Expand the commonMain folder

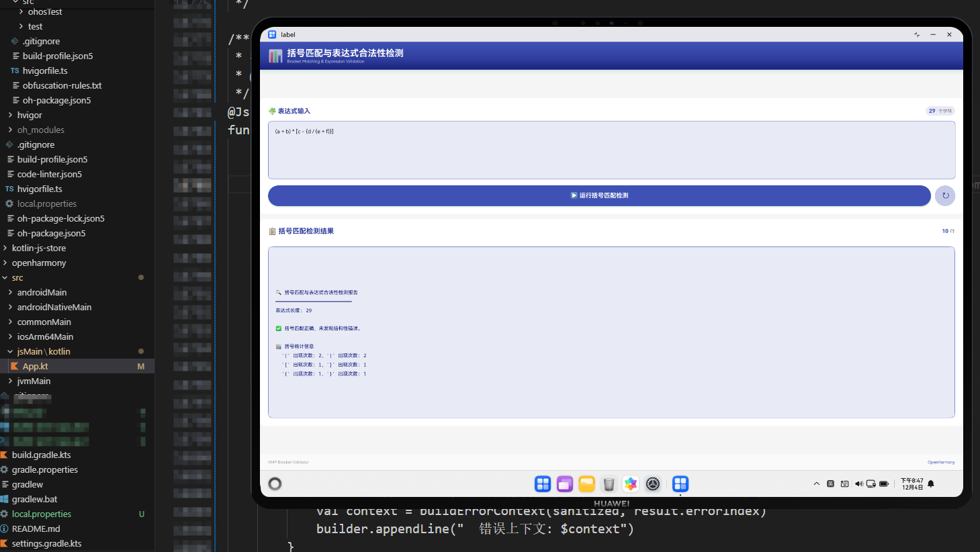44,322
